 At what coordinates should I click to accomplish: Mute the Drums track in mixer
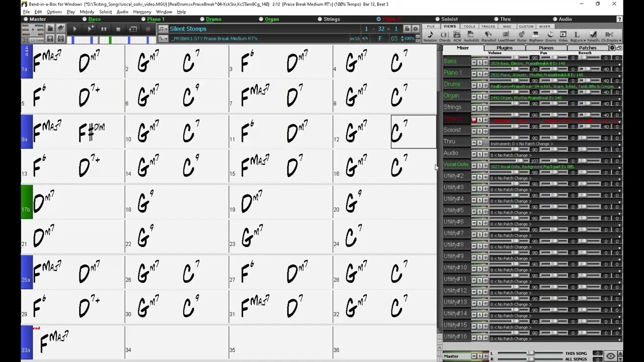coord(474,85)
